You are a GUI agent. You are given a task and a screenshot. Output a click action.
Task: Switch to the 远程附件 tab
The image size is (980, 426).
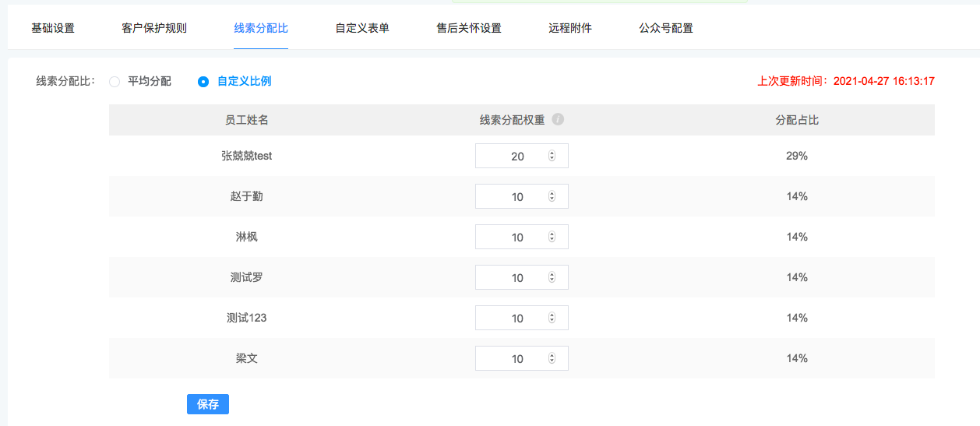pyautogui.click(x=570, y=28)
